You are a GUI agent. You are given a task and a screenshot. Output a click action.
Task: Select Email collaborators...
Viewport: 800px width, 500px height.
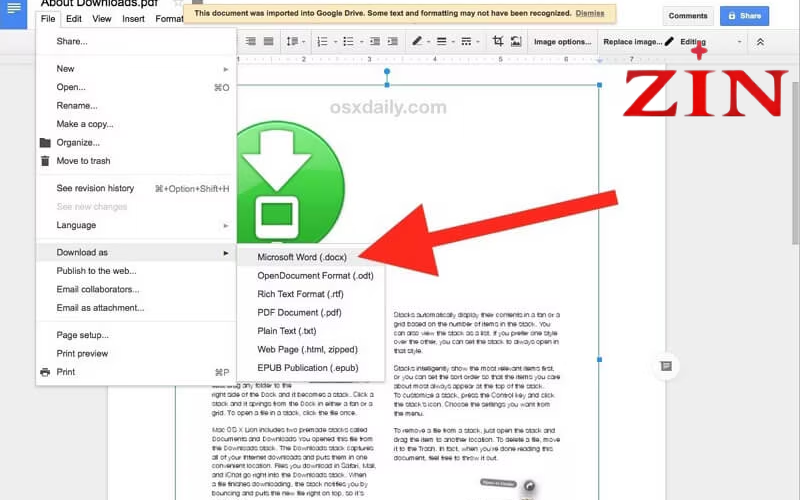tap(136, 289)
